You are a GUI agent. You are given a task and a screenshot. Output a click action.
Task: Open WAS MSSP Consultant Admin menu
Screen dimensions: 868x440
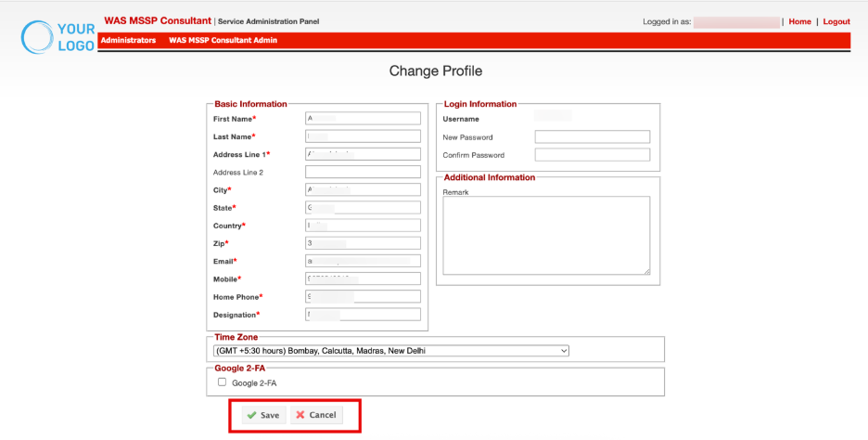coord(223,41)
